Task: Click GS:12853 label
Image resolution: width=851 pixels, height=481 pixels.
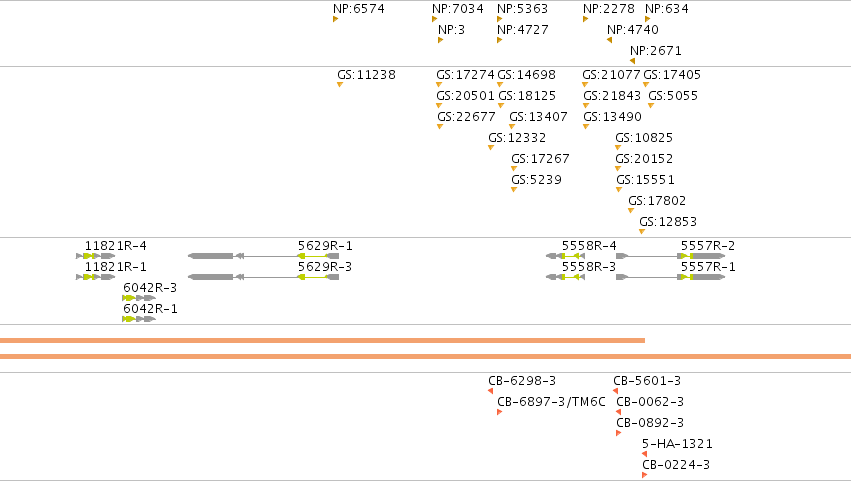Action: [x=668, y=223]
